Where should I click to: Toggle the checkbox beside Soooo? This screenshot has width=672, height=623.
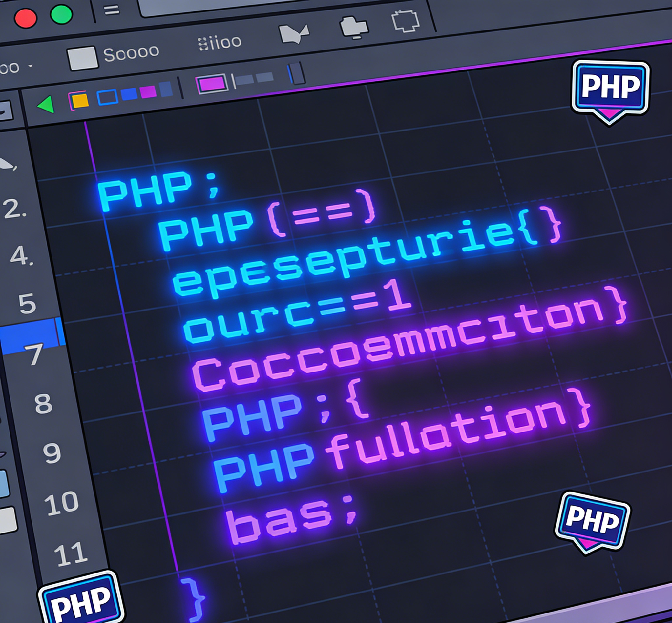coord(83,58)
